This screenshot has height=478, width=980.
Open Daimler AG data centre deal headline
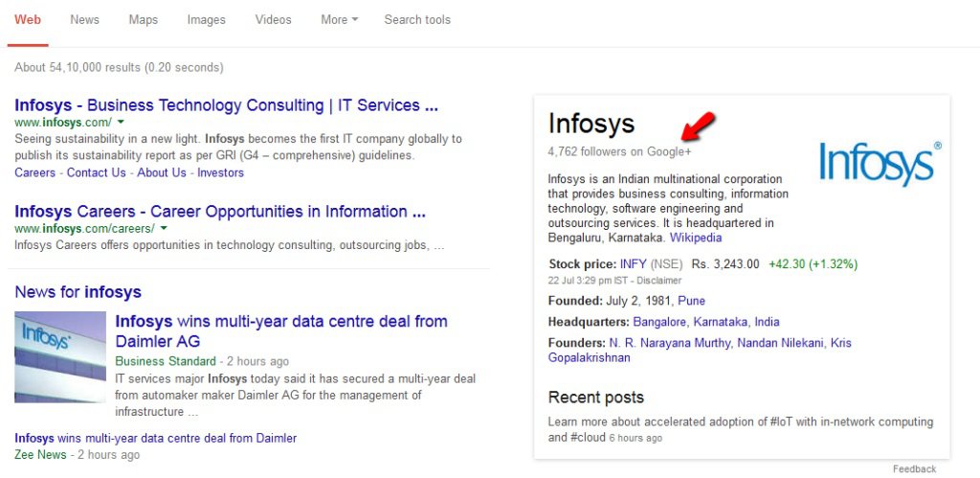point(281,331)
